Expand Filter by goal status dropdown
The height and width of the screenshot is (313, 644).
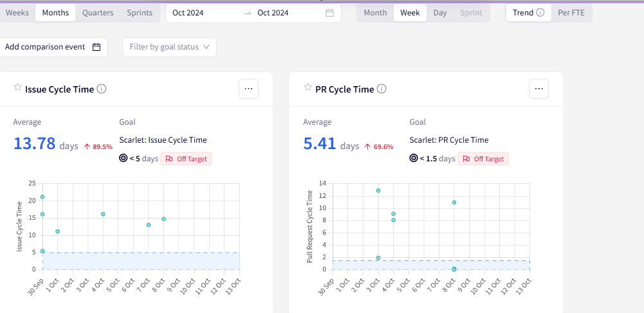click(x=169, y=47)
